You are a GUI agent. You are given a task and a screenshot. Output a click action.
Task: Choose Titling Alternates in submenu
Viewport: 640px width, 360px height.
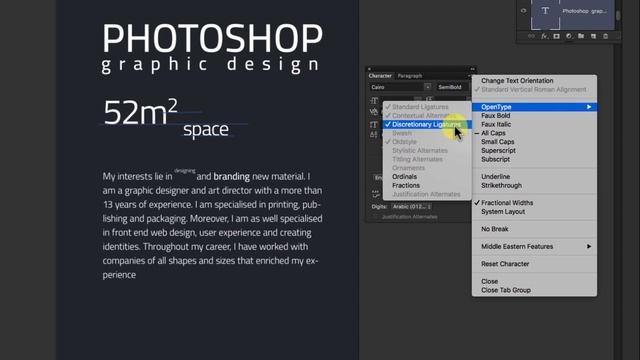tap(427, 159)
